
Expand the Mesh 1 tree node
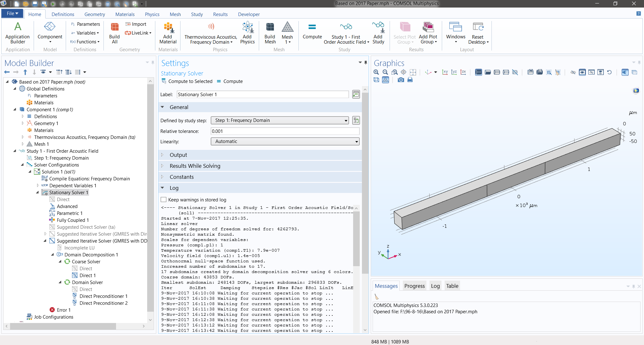coord(23,144)
